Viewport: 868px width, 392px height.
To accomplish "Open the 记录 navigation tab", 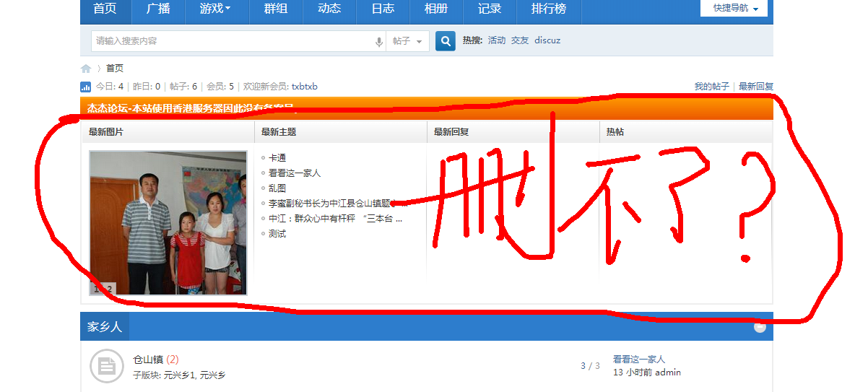I will (x=490, y=9).
